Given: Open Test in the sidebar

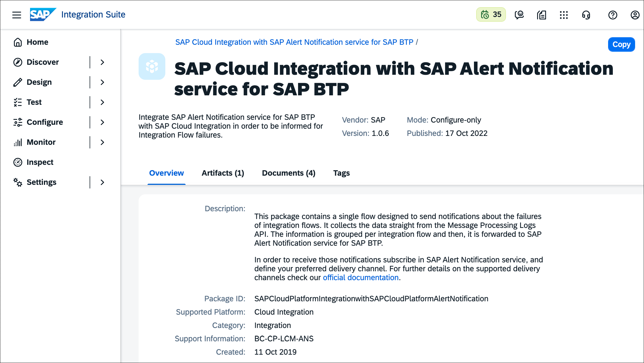Looking at the screenshot, I should pos(34,102).
